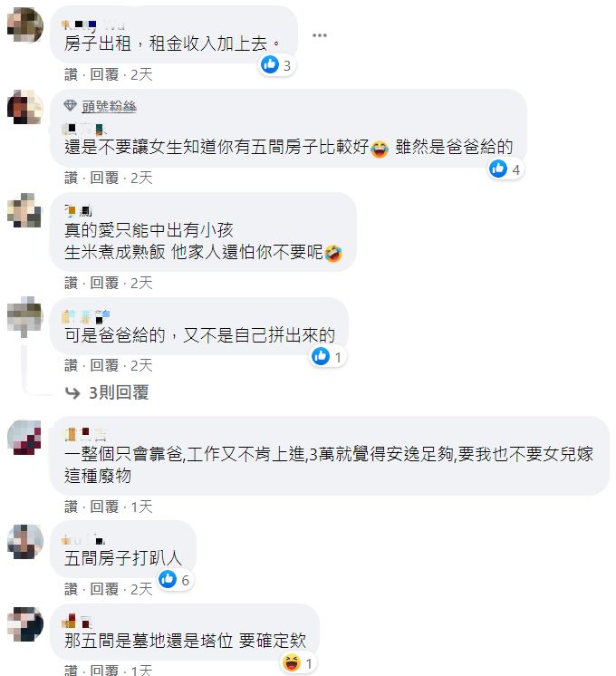The image size is (616, 676).
Task: Open the 頭號粉絲 top fan link
Action: click(x=109, y=106)
